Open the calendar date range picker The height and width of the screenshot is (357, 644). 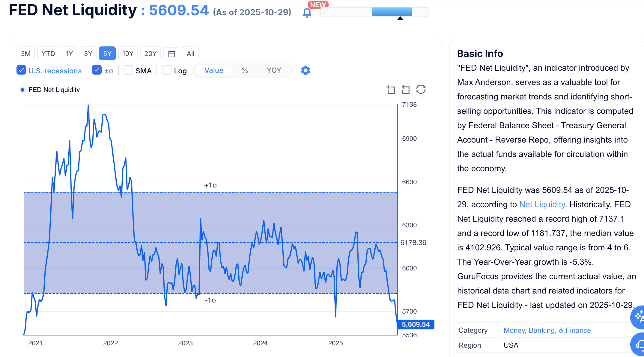(x=171, y=54)
